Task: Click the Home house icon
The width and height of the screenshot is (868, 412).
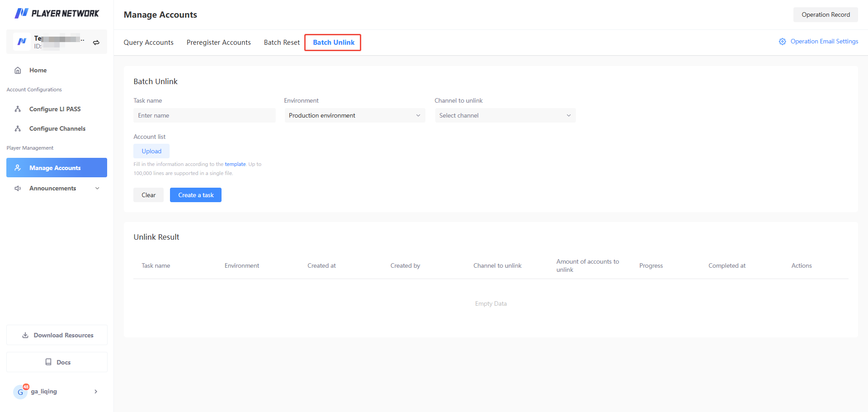Action: (18, 71)
